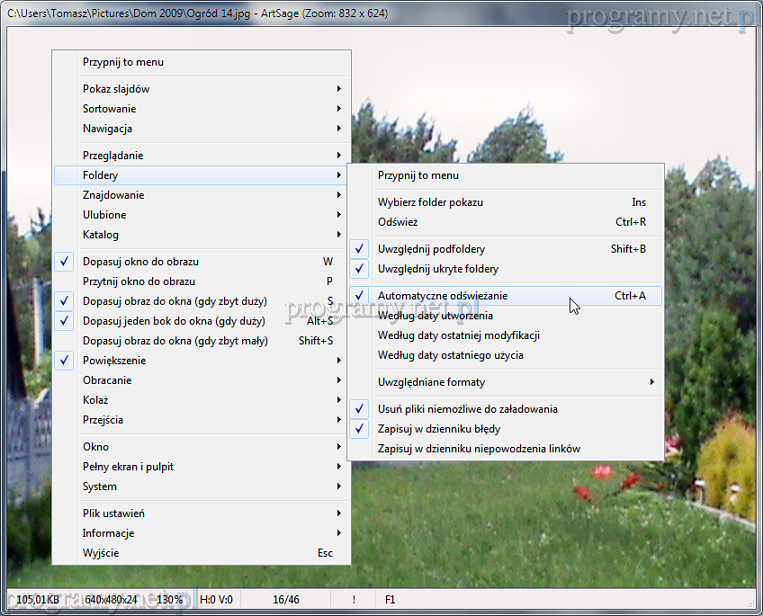Screen dimensions: 763x616
Task: Select Według daty ostatniej modyfikacji
Action: [x=458, y=336]
